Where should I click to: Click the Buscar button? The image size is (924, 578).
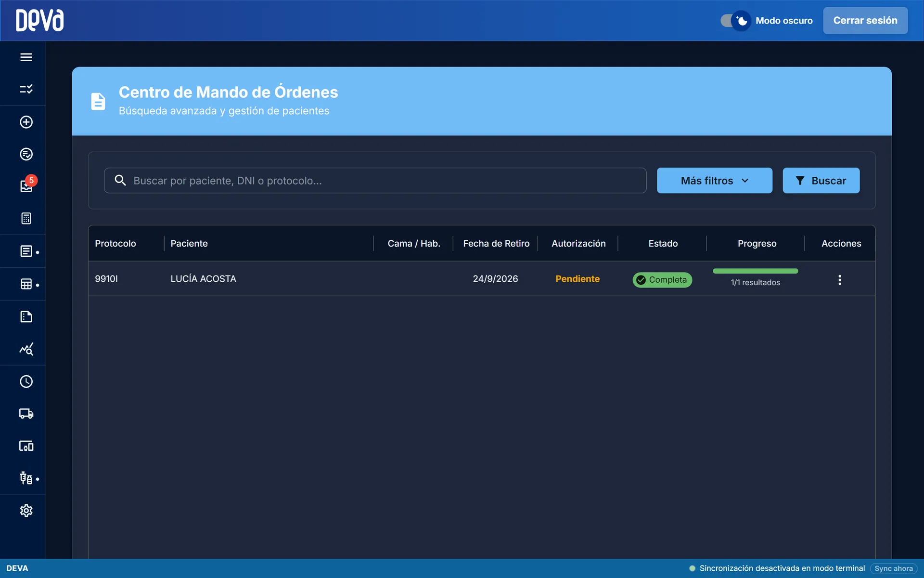pyautogui.click(x=821, y=181)
